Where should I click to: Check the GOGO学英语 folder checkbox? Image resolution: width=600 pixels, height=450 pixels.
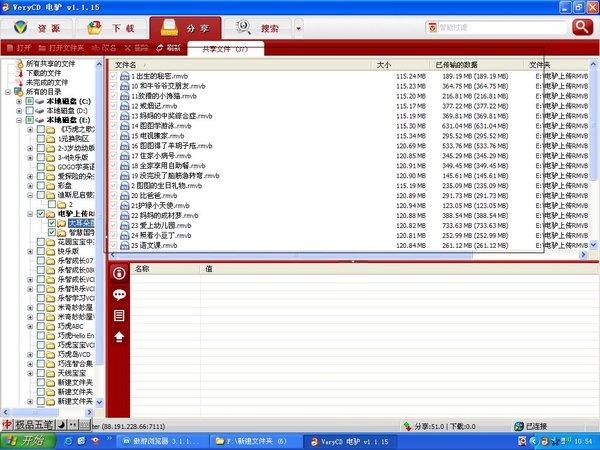41,167
